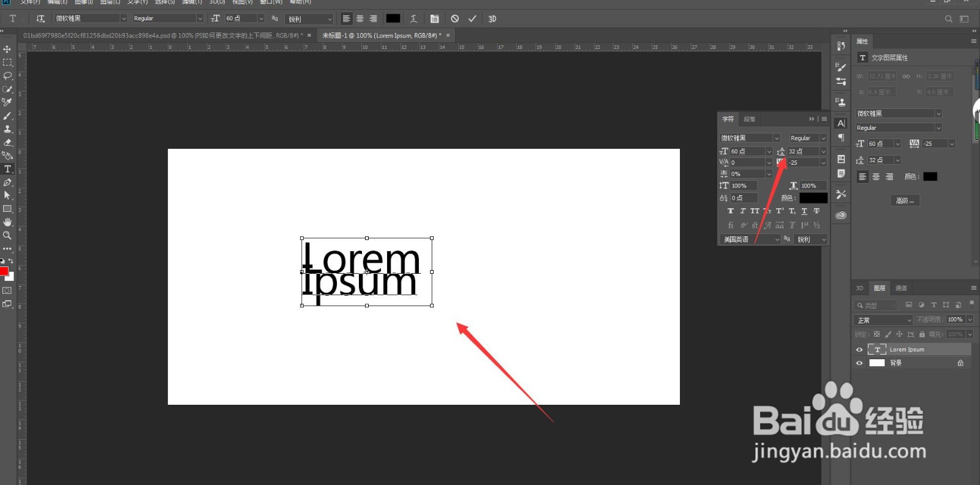Image resolution: width=980 pixels, height=485 pixels.
Task: Click the 高级... button
Action: [905, 200]
